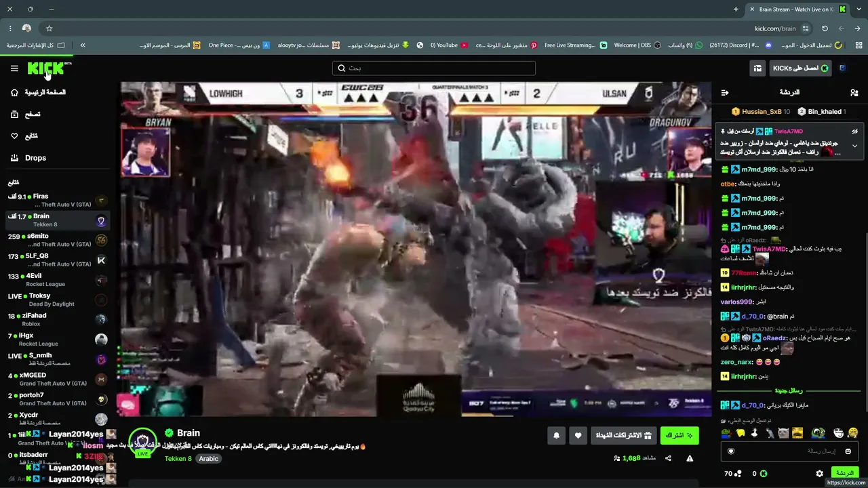
Task: Open chat settings gear
Action: pos(819,473)
